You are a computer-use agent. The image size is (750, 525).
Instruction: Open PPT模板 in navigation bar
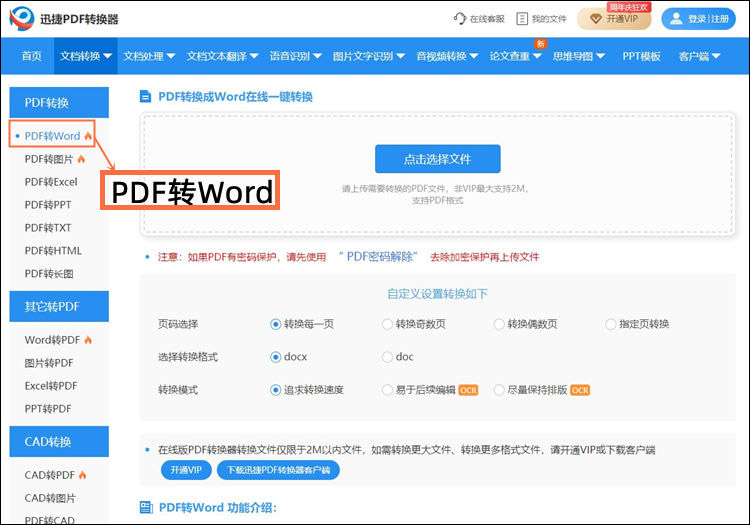(641, 56)
